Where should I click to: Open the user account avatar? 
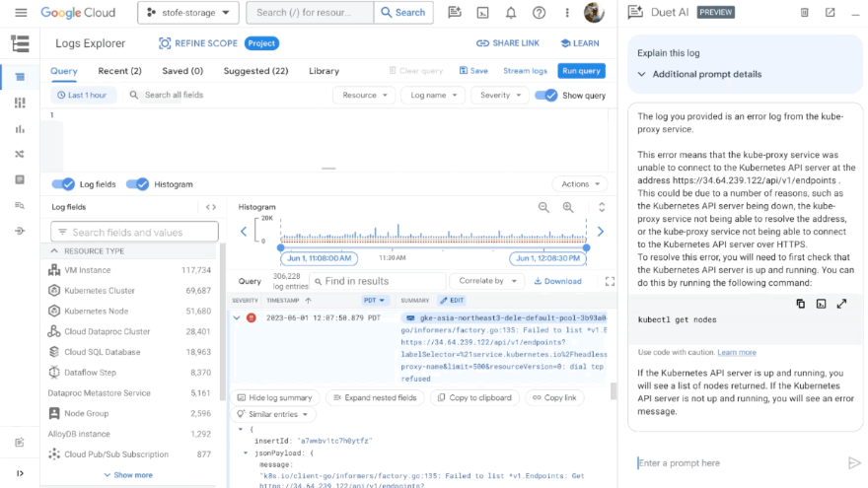pyautogui.click(x=594, y=12)
